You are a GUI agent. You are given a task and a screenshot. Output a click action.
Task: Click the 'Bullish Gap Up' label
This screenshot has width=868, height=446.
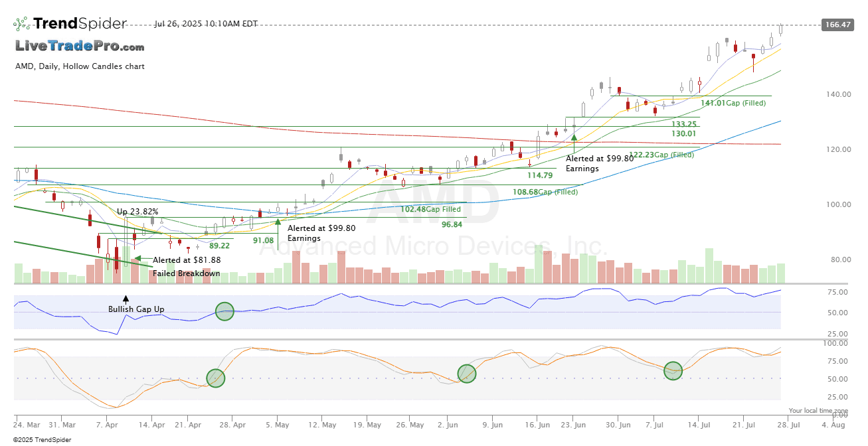(136, 309)
